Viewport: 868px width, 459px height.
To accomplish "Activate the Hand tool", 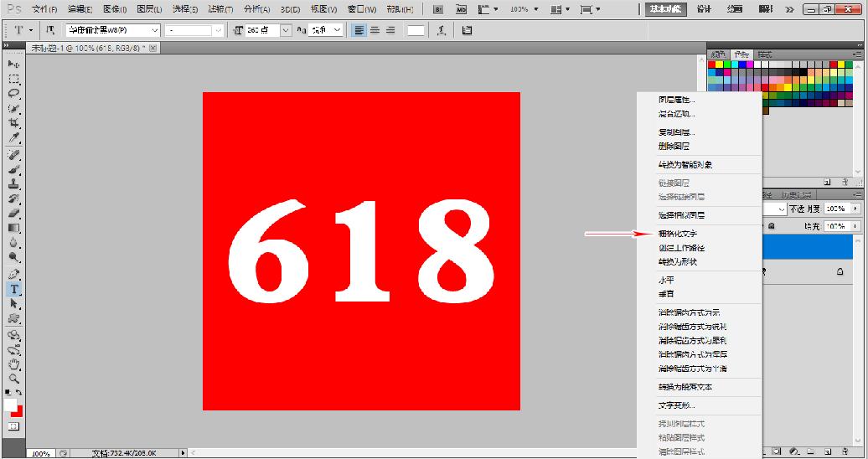I will coord(14,364).
